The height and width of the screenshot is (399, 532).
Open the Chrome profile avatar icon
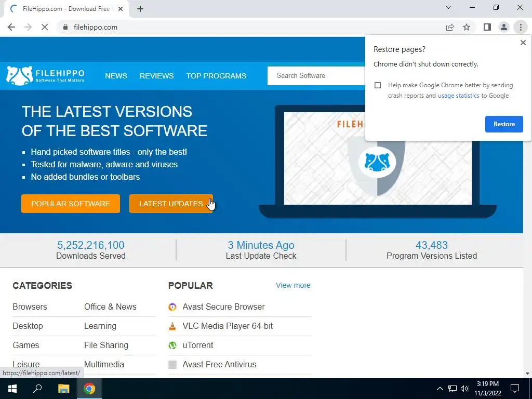coord(504,27)
